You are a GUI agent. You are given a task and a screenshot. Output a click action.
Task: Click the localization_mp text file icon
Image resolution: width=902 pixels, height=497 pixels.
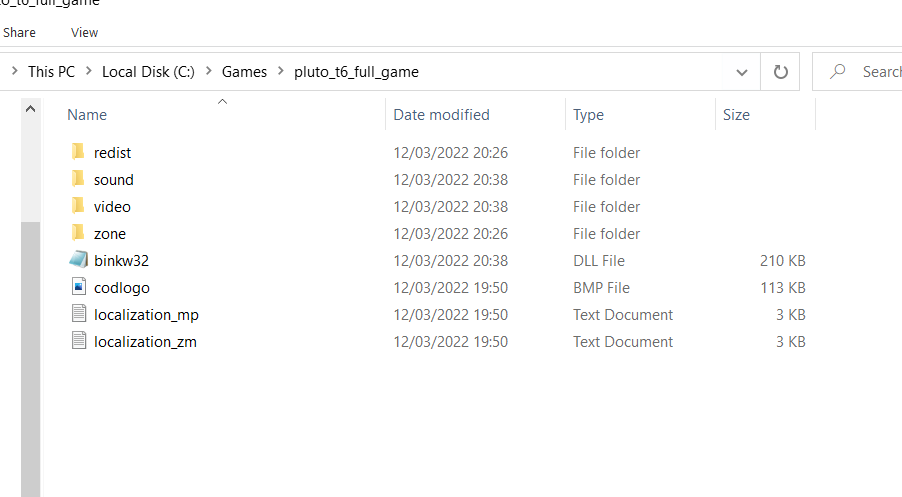pos(79,314)
